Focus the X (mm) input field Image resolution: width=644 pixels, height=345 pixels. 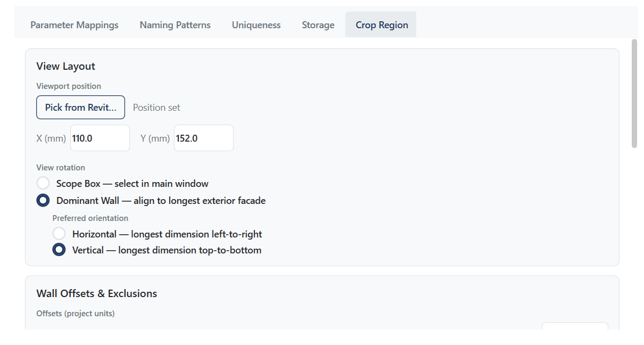click(100, 138)
